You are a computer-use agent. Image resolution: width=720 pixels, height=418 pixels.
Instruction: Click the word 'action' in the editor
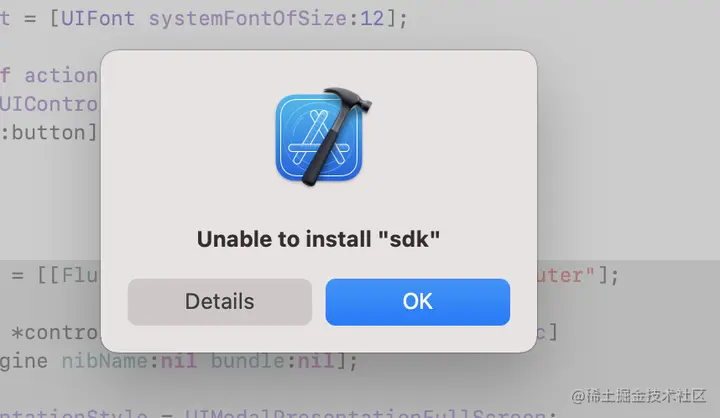61,76
